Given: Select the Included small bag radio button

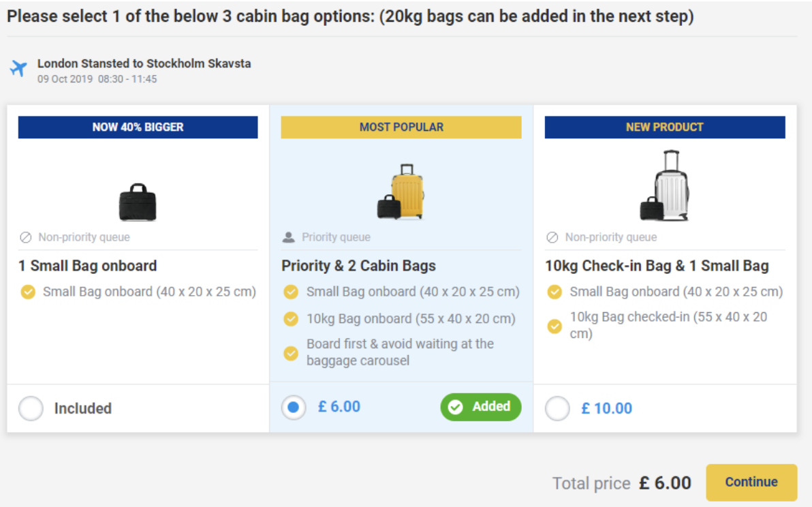Looking at the screenshot, I should (x=31, y=409).
